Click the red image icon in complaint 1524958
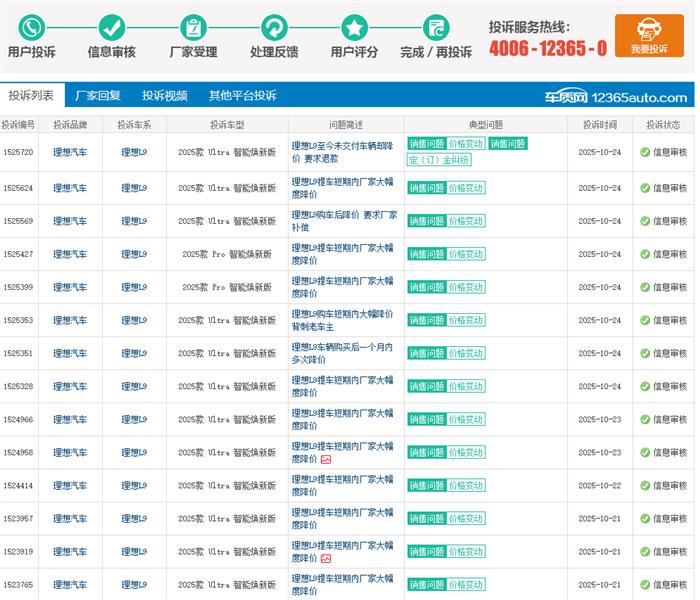The height and width of the screenshot is (600, 700). click(325, 459)
